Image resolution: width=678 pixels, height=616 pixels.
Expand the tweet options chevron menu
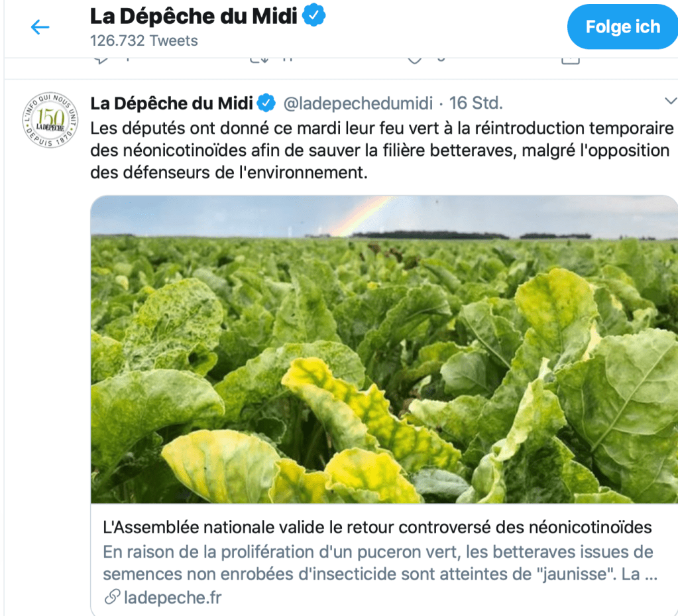click(x=669, y=101)
